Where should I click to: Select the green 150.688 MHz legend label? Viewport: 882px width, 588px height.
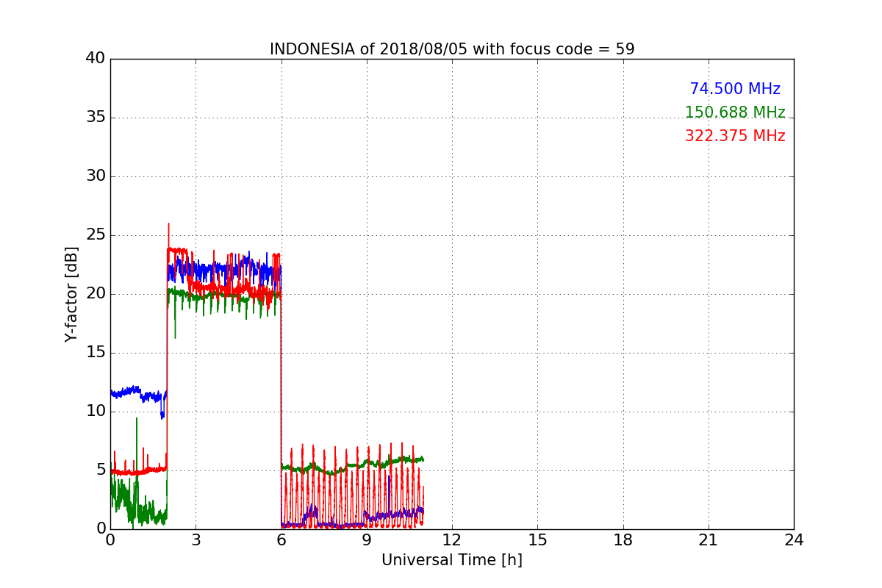(735, 112)
